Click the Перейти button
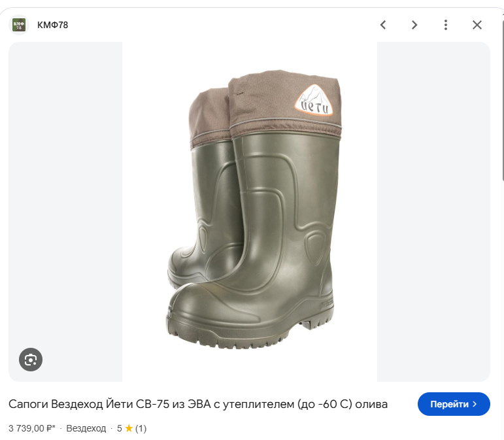 (x=454, y=403)
